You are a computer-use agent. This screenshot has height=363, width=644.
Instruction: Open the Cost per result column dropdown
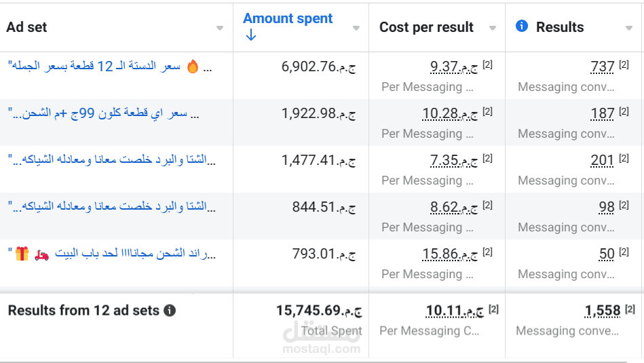click(493, 28)
